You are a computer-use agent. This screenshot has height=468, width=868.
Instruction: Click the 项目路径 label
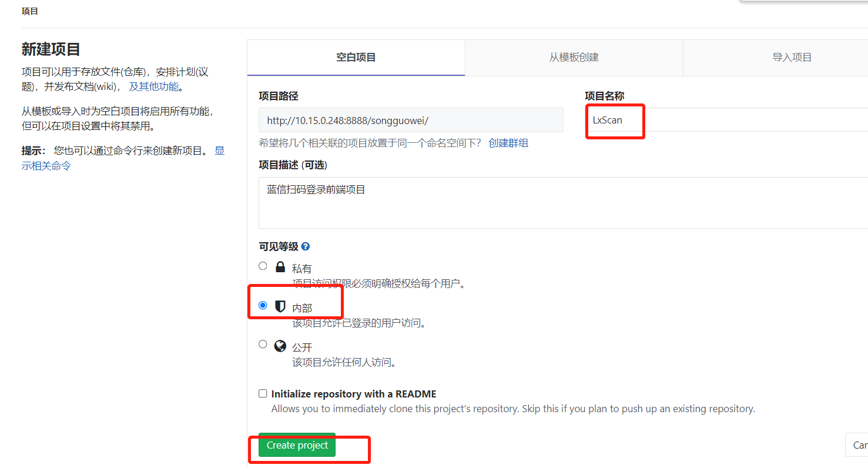(x=279, y=96)
